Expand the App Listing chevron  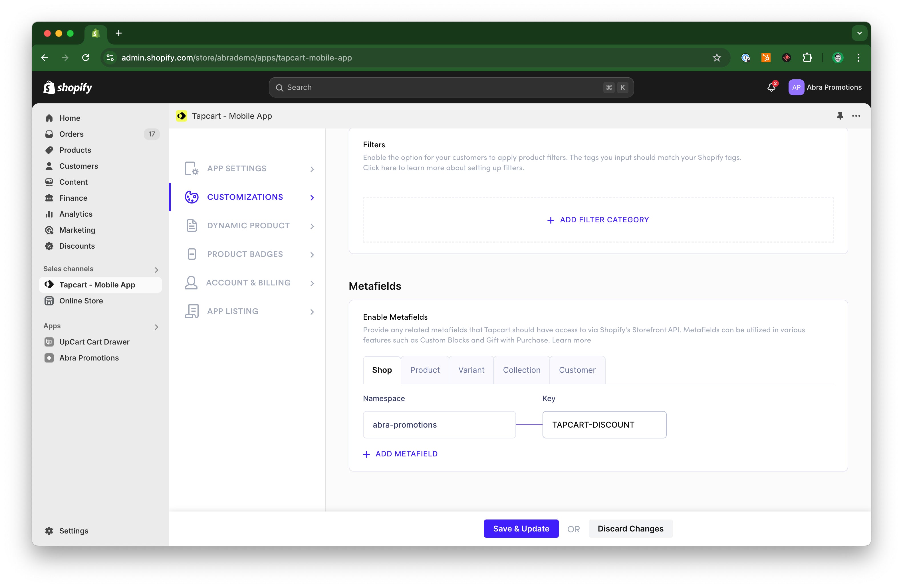click(x=312, y=311)
